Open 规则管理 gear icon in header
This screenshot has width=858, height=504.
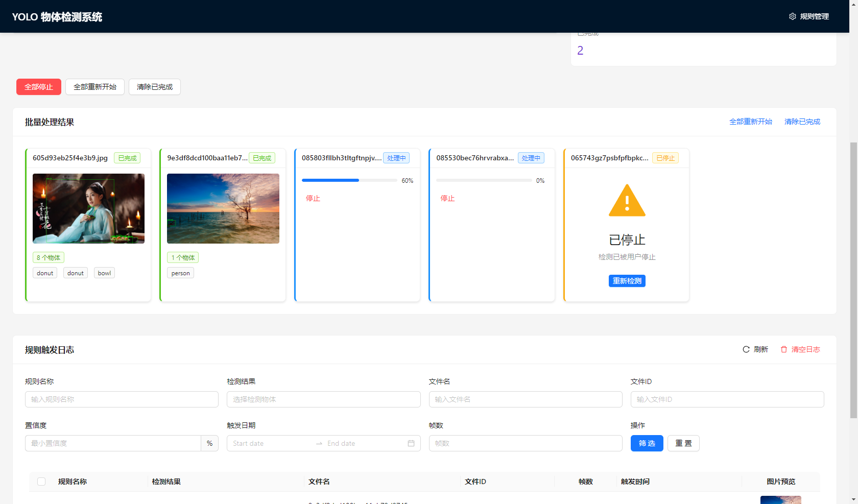coord(792,16)
